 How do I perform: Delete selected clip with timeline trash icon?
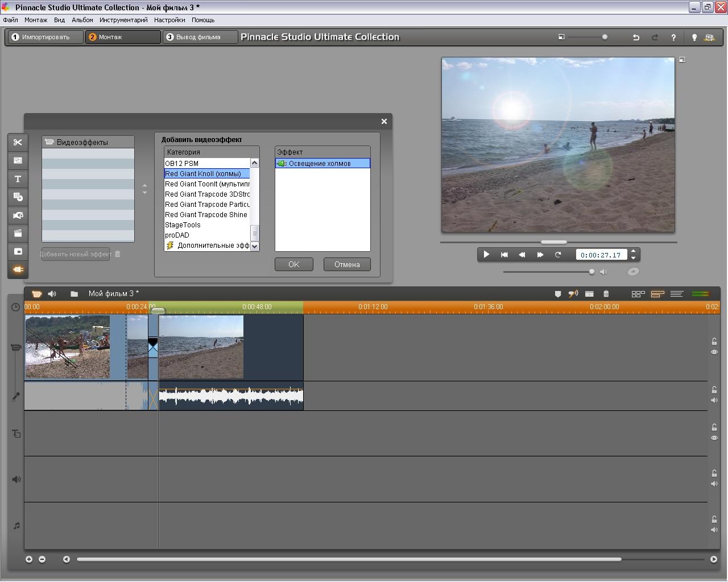606,294
